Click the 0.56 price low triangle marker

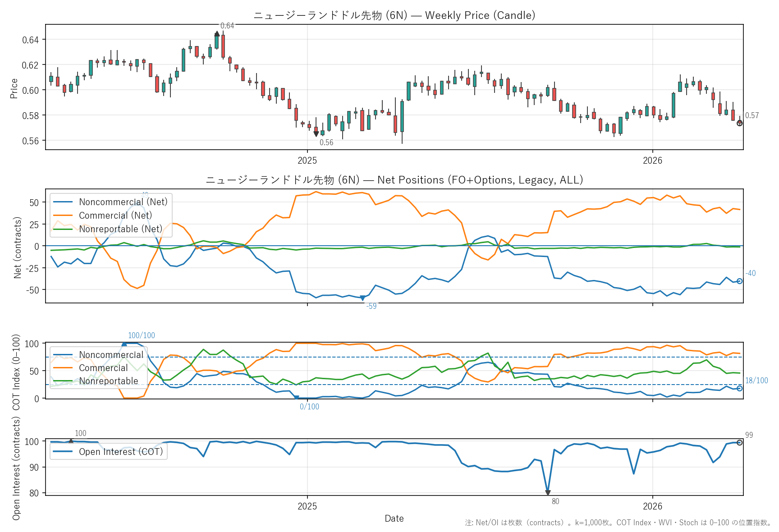[x=316, y=134]
